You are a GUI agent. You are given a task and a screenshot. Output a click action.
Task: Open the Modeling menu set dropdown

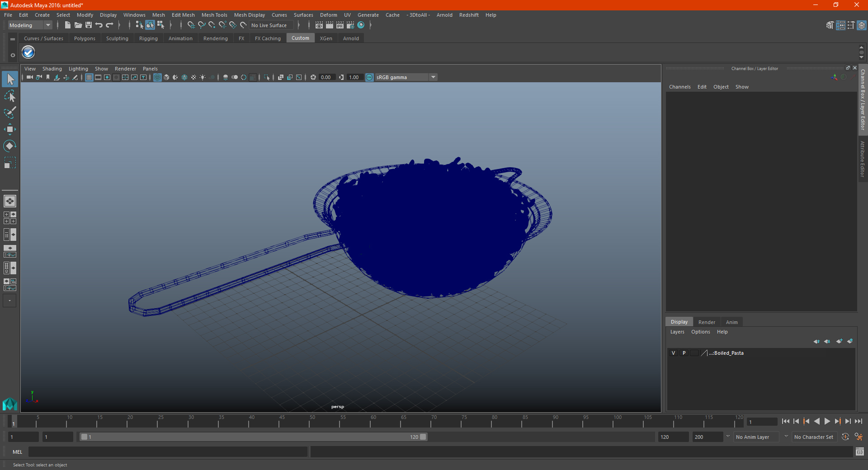click(x=30, y=25)
